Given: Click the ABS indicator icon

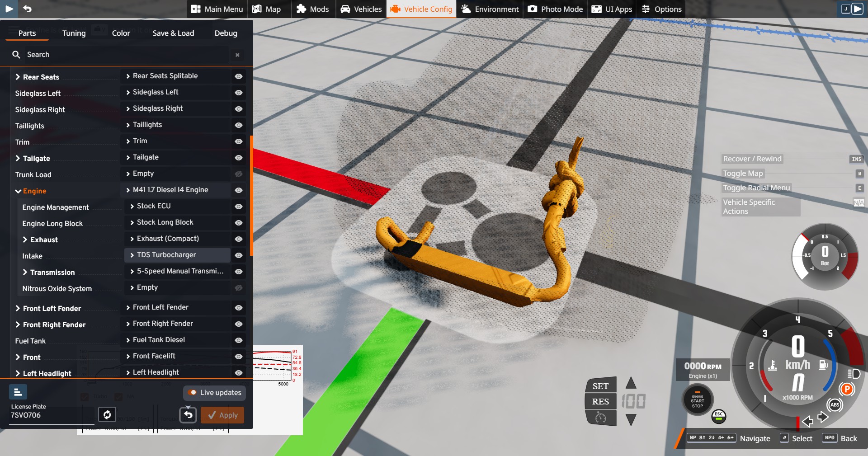Looking at the screenshot, I should (835, 404).
